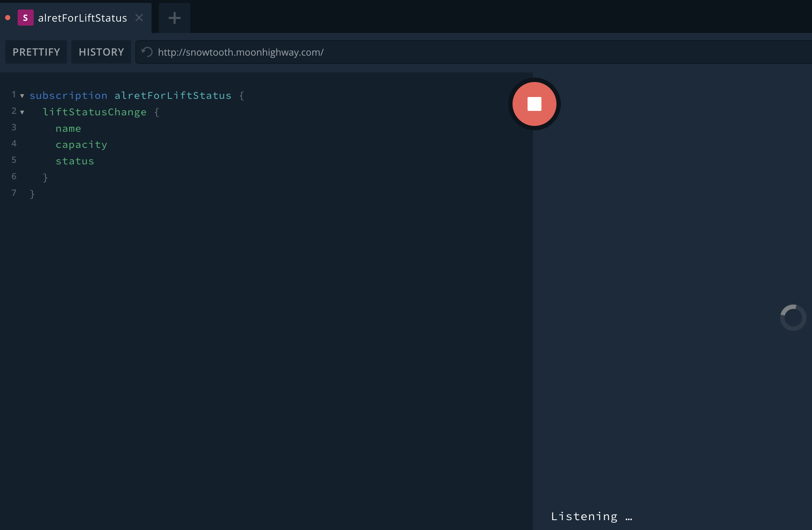Viewport: 812px width, 530px height.
Task: Click the loading spinner in results pane
Action: tap(793, 317)
